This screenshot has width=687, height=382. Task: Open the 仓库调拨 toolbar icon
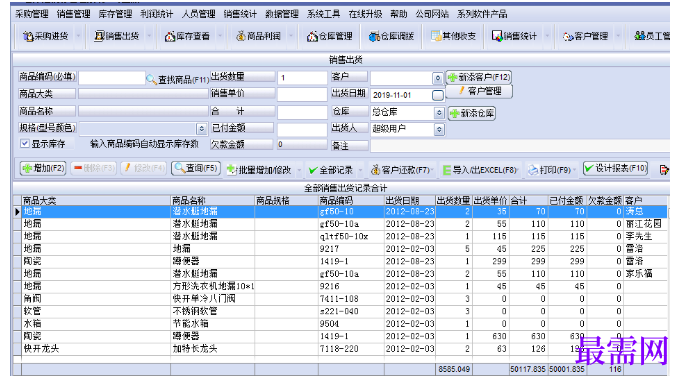(374, 36)
